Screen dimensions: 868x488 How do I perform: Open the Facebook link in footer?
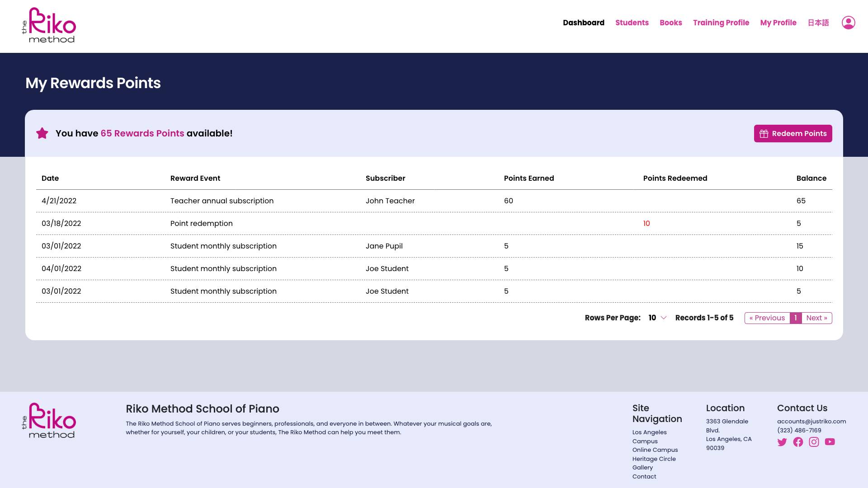(x=798, y=442)
